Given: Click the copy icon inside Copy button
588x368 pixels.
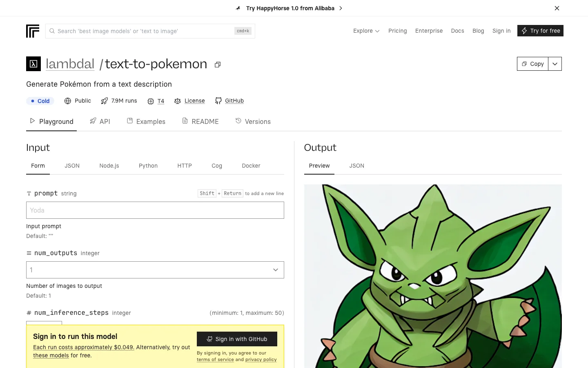Looking at the screenshot, I should (x=524, y=64).
